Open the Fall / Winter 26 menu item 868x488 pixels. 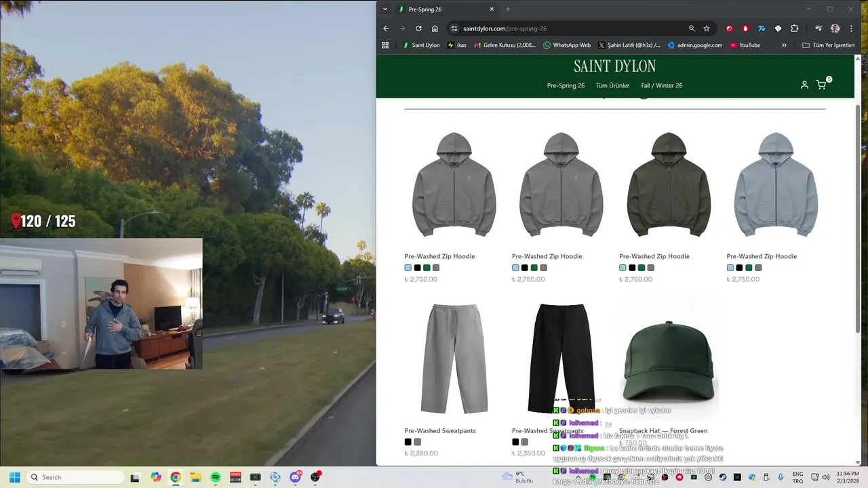[x=662, y=85]
